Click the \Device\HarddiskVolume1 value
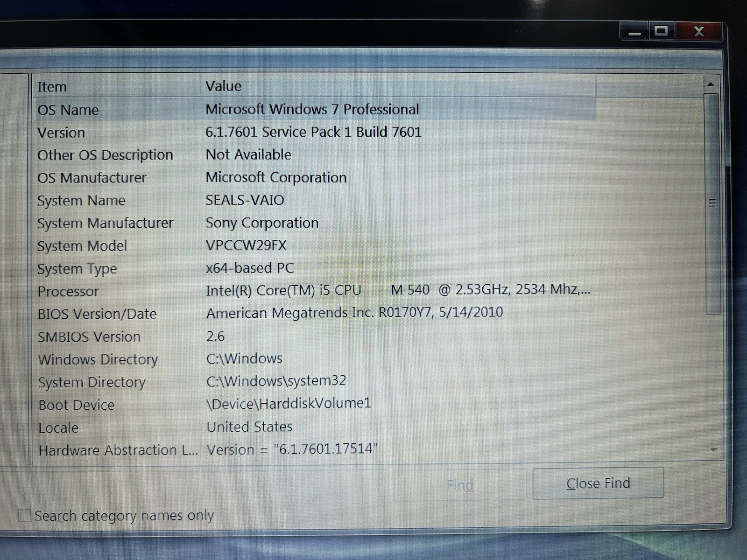The height and width of the screenshot is (560, 747). point(289,404)
